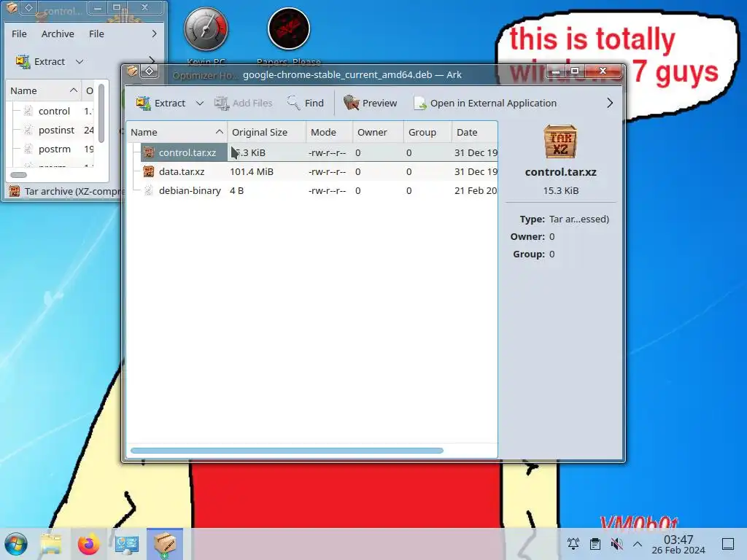The image size is (747, 560).
Task: Open the file manager taskbar icon
Action: pos(51,544)
